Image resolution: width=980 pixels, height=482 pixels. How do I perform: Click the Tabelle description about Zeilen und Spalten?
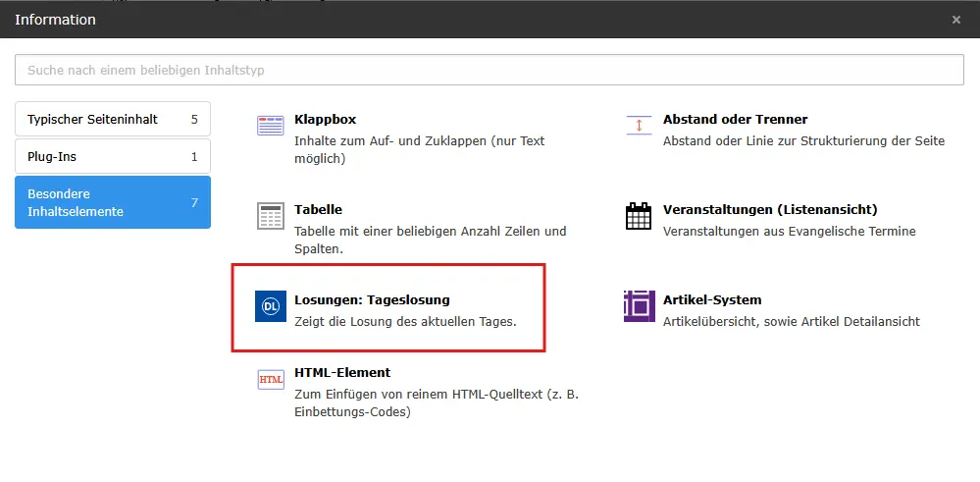click(x=430, y=241)
